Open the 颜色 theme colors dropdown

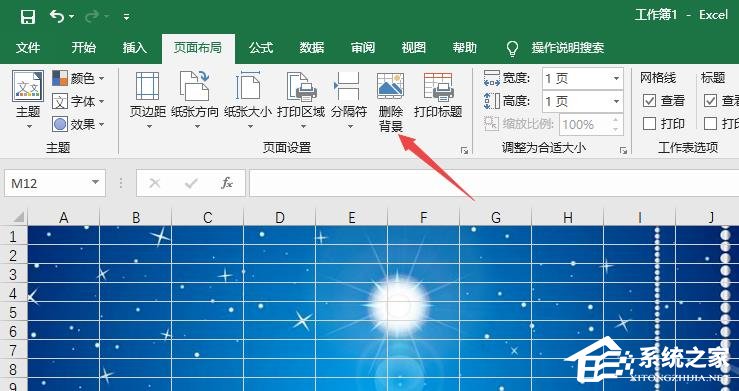tap(78, 78)
